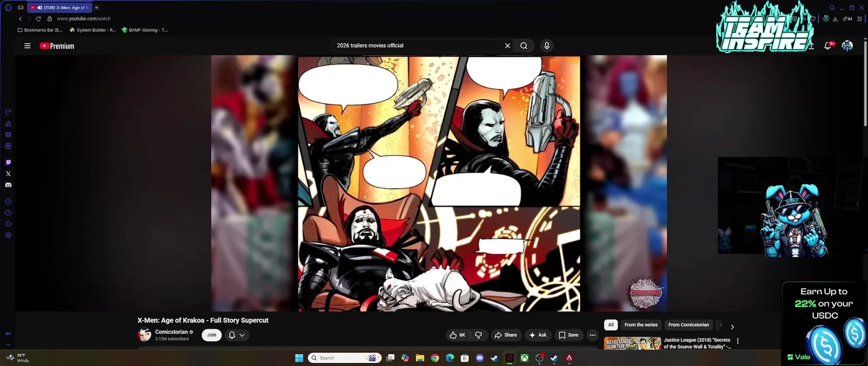
Task: Open options for Justice League video
Action: pos(738,341)
